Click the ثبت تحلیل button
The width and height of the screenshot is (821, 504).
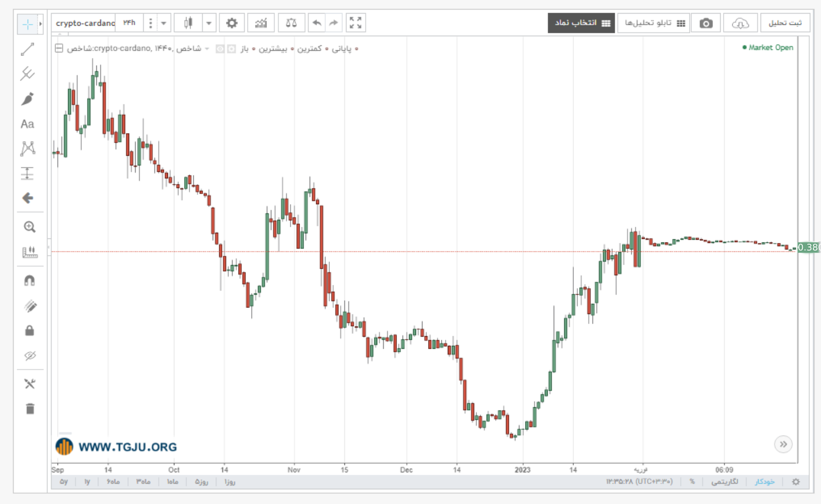click(x=785, y=23)
